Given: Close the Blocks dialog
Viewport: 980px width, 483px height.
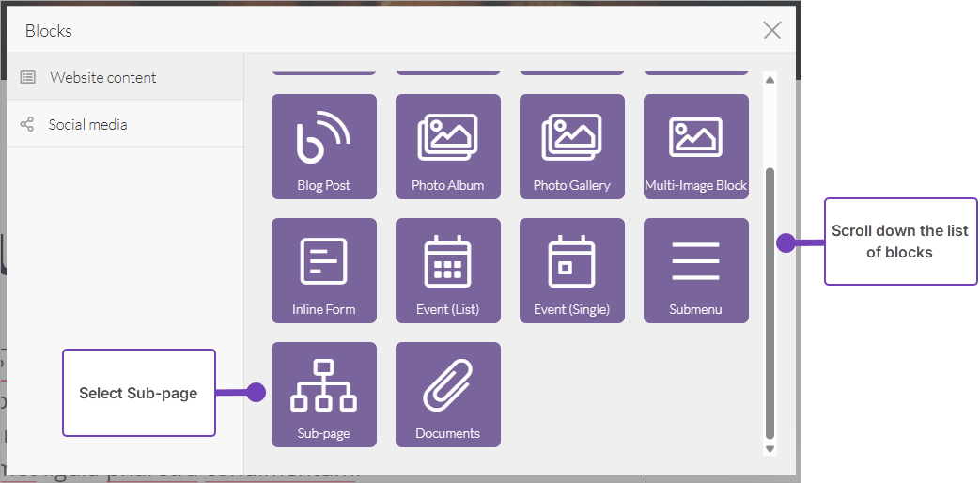Looking at the screenshot, I should click(771, 30).
